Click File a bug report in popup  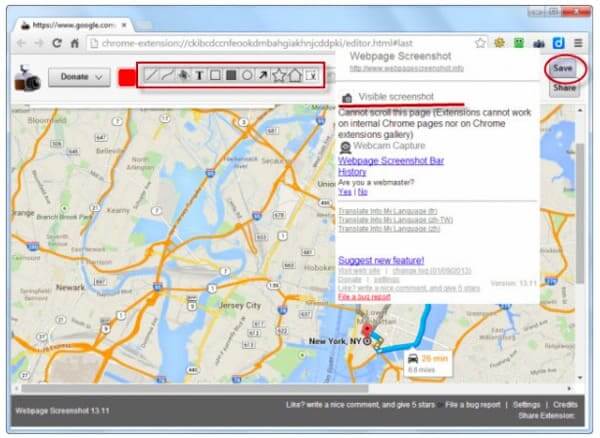(x=364, y=297)
